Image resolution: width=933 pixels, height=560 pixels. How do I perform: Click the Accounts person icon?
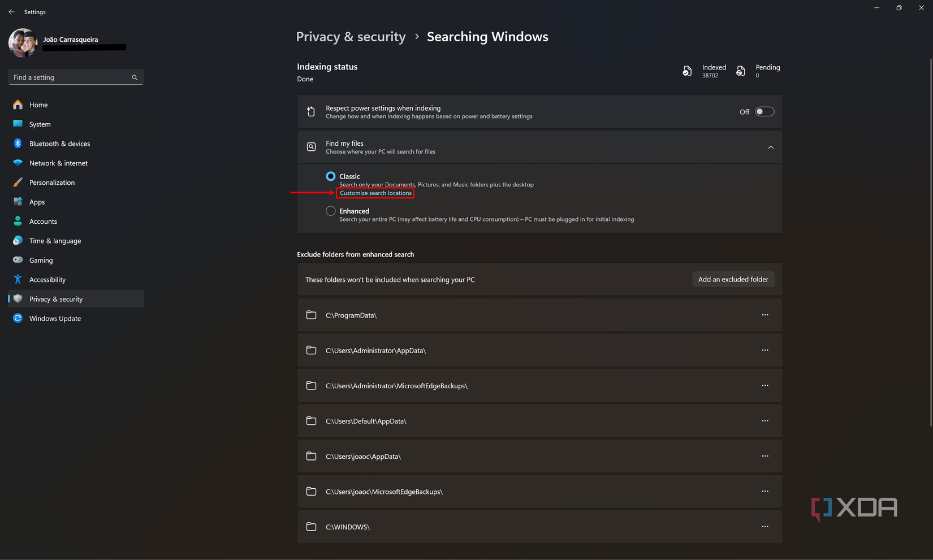pos(18,222)
